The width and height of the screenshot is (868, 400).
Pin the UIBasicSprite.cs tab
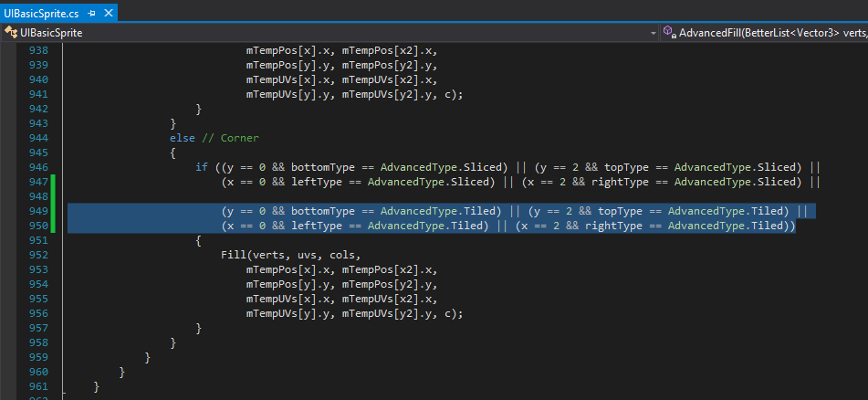90,13
